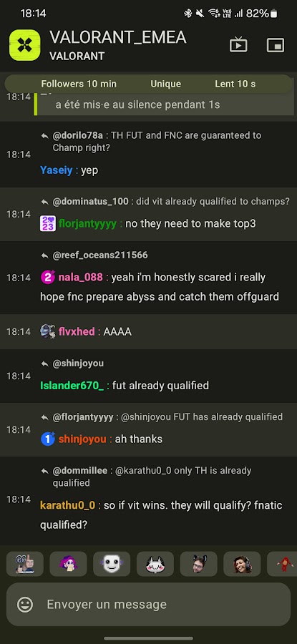Viewport: 297px width, 644px height.
Task: Open shinjoyou's username profile
Action: point(82,439)
